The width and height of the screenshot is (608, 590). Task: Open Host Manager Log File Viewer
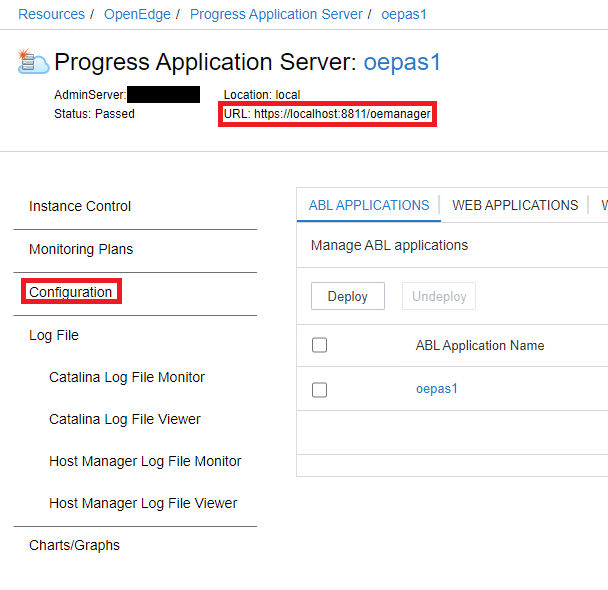[x=143, y=503]
